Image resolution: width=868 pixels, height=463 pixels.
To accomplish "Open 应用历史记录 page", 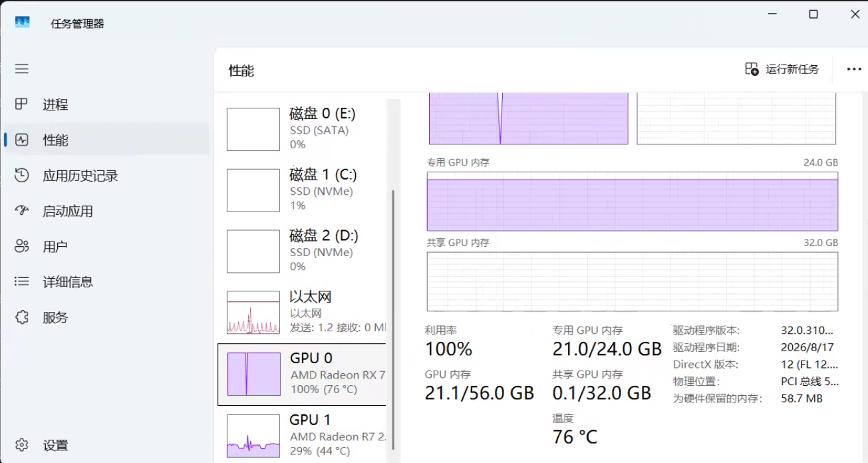I will pos(106,176).
